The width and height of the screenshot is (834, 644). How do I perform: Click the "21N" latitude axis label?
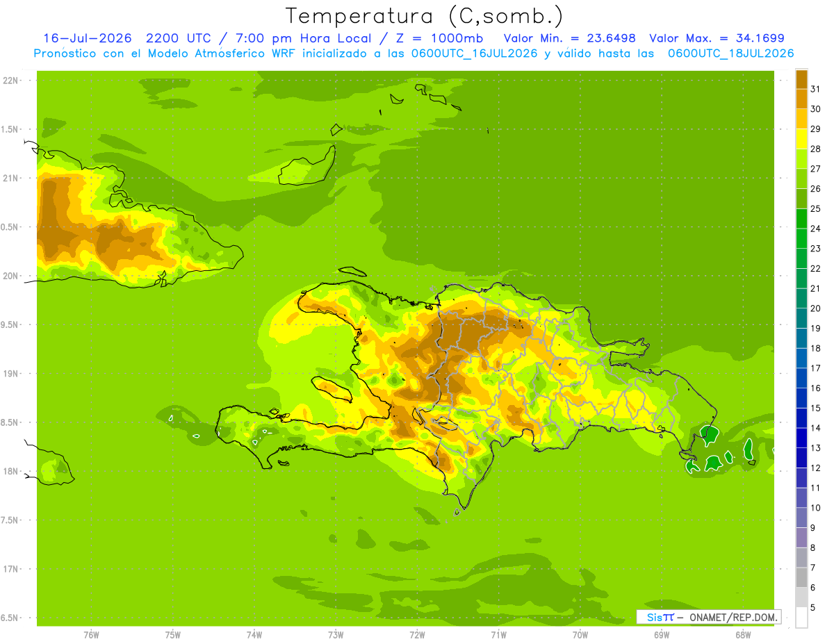pos(10,178)
